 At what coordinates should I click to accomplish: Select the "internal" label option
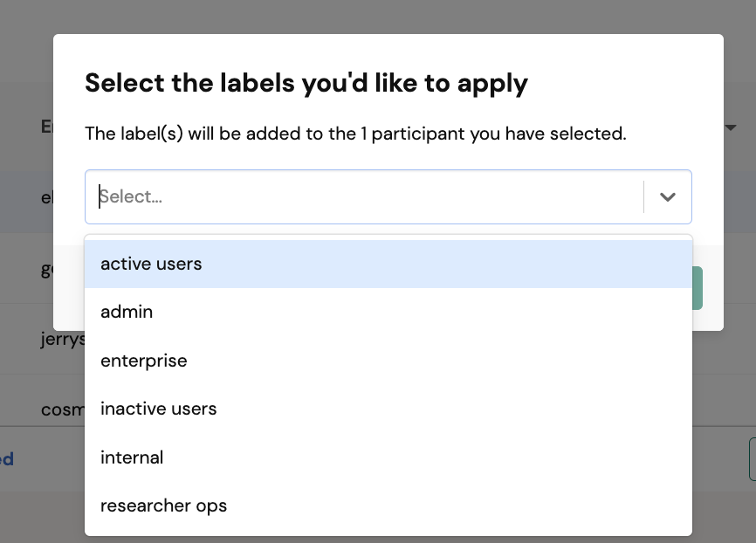coord(388,457)
